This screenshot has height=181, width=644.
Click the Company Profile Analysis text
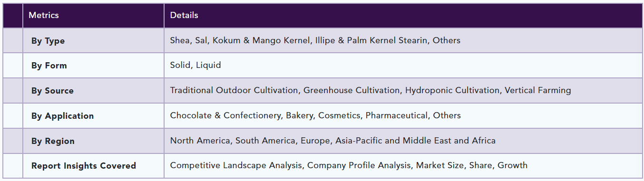point(359,165)
